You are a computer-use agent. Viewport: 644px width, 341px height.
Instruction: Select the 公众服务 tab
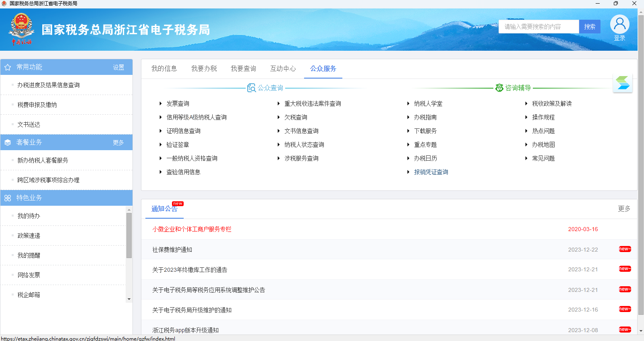coord(323,68)
